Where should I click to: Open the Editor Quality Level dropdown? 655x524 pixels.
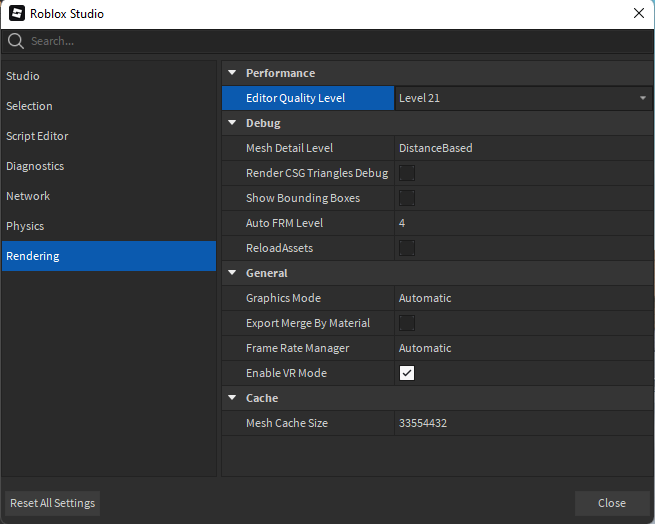[x=523, y=98]
